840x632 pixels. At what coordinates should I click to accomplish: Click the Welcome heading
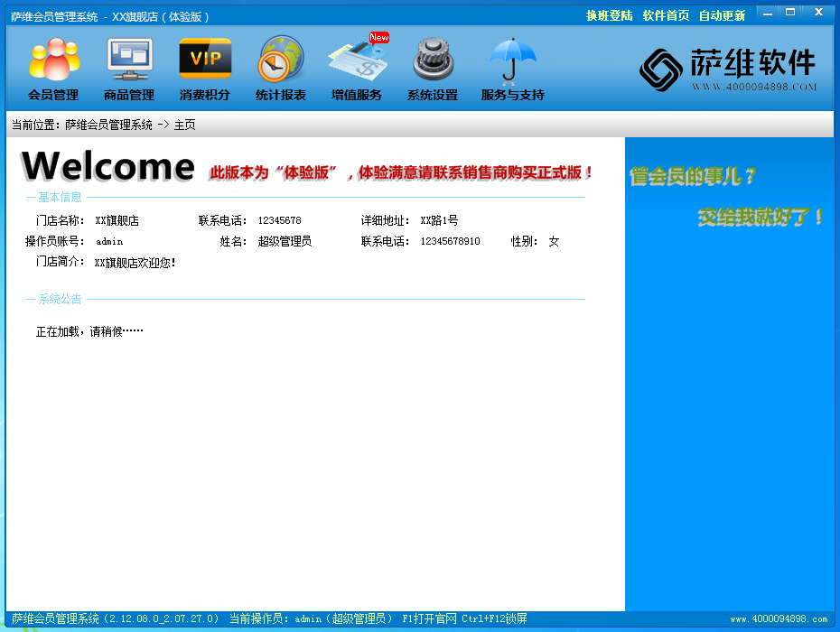coord(107,166)
